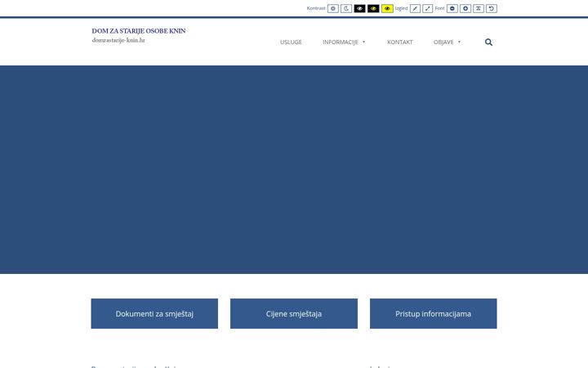The height and width of the screenshot is (368, 588).
Task: Open the USLUGE menu item
Action: pos(291,42)
